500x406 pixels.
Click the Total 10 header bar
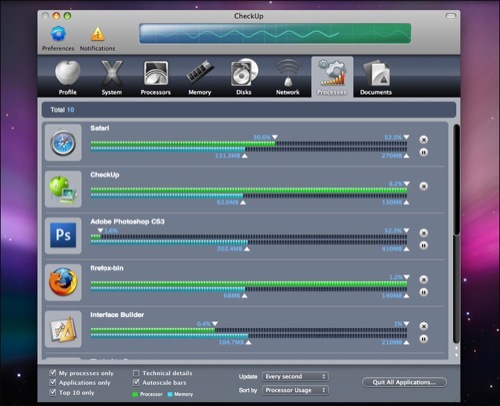tap(249, 110)
